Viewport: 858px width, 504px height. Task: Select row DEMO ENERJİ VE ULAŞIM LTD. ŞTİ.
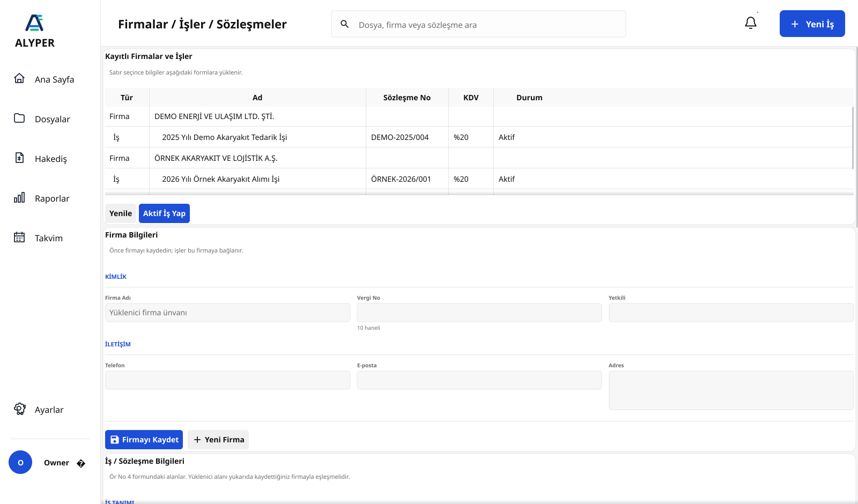[478, 116]
